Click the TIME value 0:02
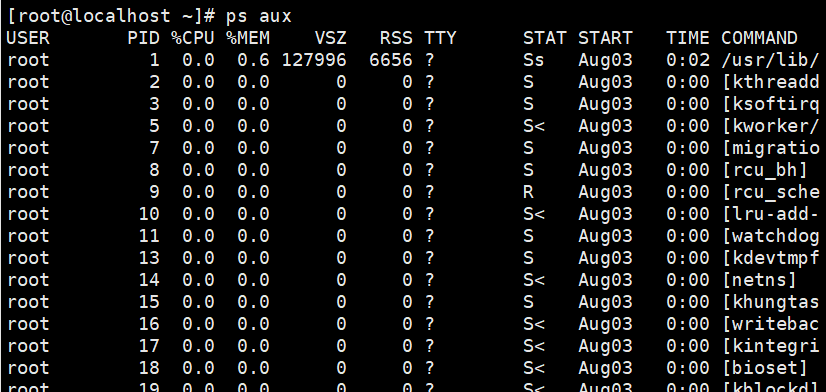This screenshot has height=392, width=826. click(x=687, y=60)
